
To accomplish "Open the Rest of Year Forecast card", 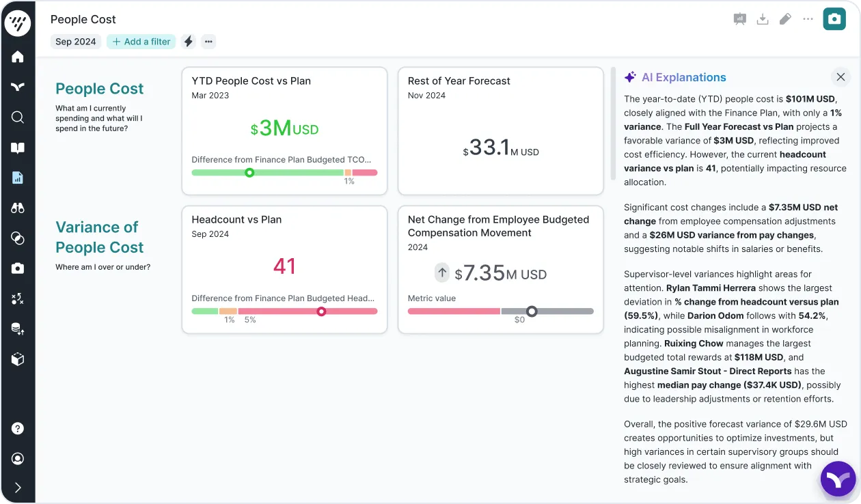I will coord(500,130).
